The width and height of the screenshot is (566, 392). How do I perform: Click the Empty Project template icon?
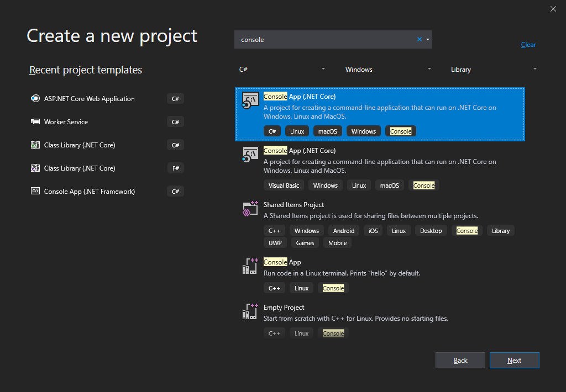[250, 311]
